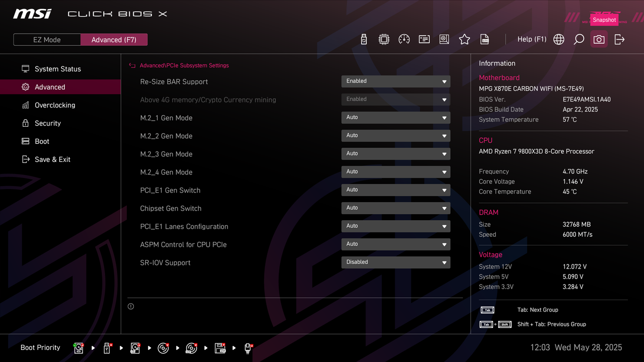Select the network cable boot device icon
Image resolution: width=644 pixels, height=362 pixels.
coord(248,348)
